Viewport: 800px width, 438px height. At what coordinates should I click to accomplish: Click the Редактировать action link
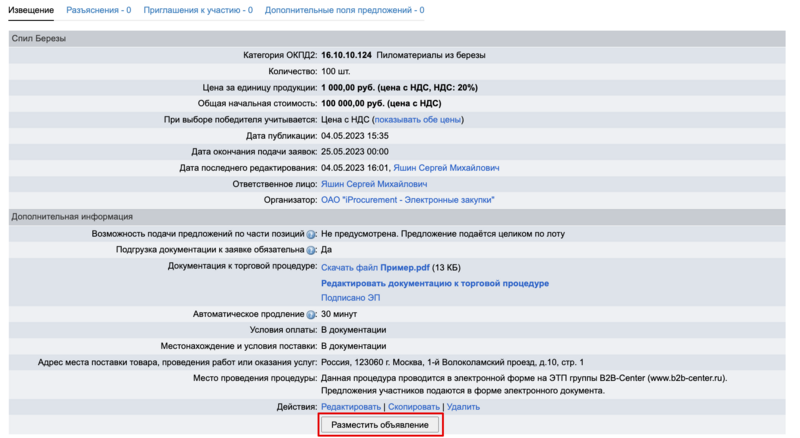click(x=351, y=407)
